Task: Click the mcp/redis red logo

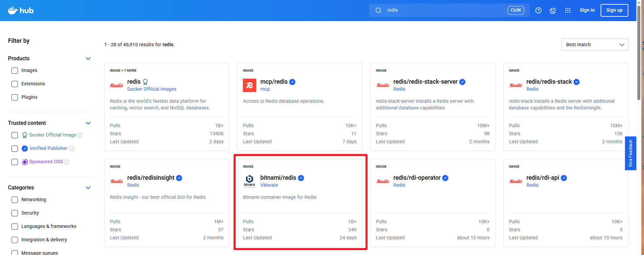Action: pyautogui.click(x=250, y=85)
